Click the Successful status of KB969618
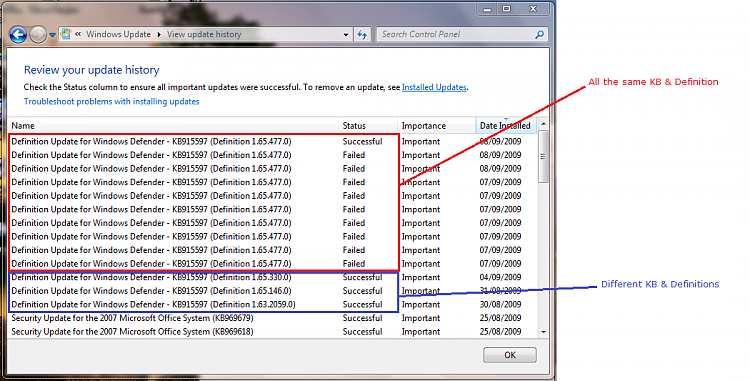This screenshot has width=750, height=381. pos(362,331)
